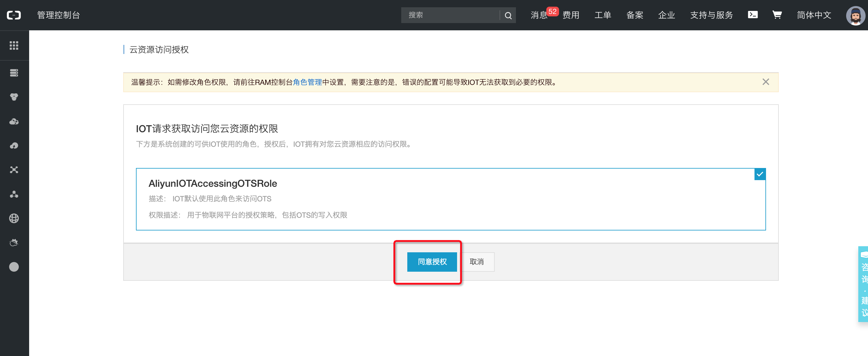Screen dimensions: 868x356
Task: Click the Aliyun logo icon
Action: [x=14, y=15]
